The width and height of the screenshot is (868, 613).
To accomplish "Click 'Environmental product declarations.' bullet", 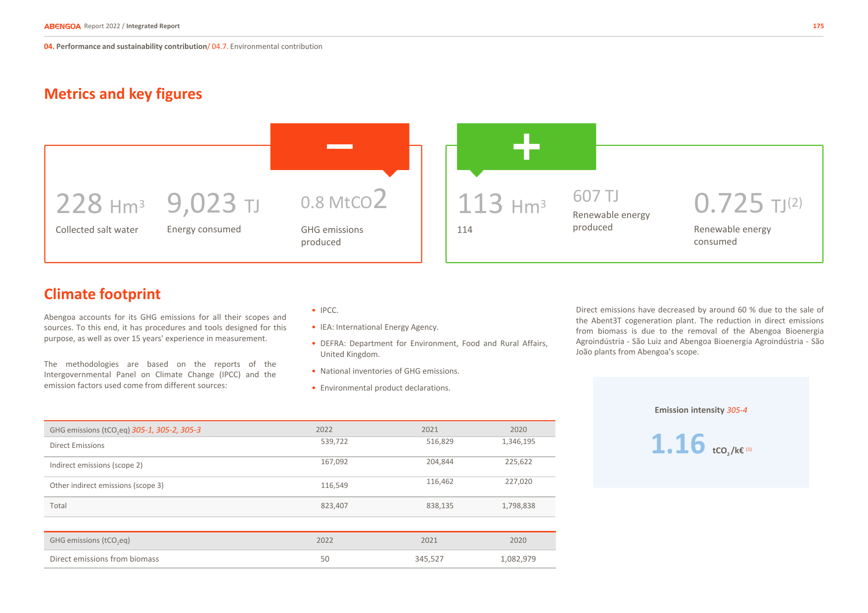I will click(385, 388).
